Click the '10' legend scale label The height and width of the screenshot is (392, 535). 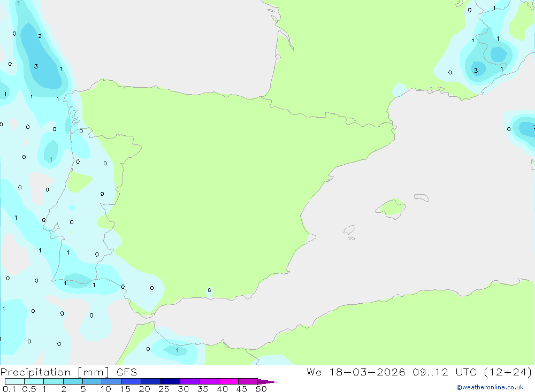(106, 389)
